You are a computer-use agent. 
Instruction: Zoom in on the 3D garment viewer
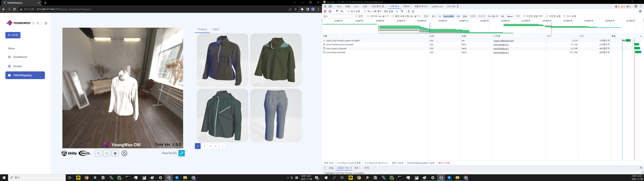point(98,153)
